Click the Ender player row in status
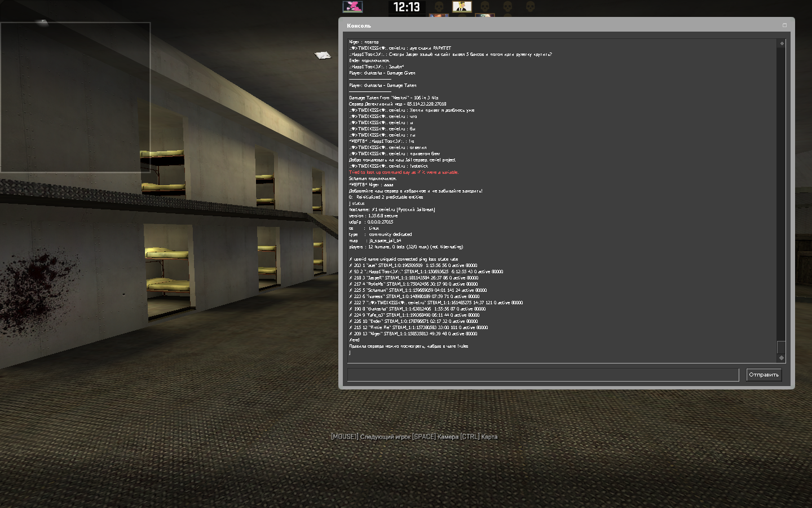Image resolution: width=812 pixels, height=508 pixels. (x=413, y=321)
